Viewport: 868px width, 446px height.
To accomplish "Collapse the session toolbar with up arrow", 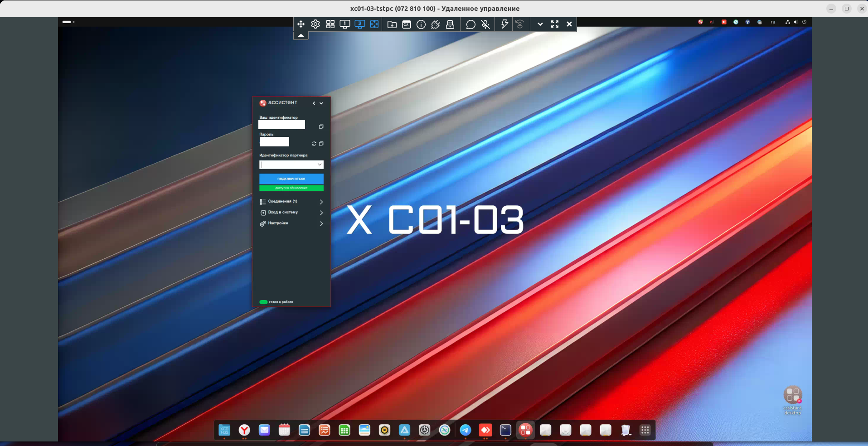I will pyautogui.click(x=301, y=35).
